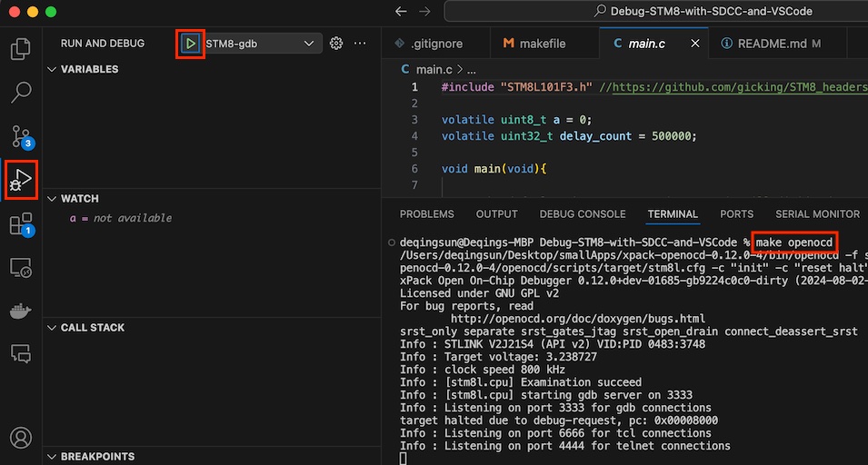This screenshot has height=465, width=868.
Task: Open the Accounts menu
Action: point(21,438)
